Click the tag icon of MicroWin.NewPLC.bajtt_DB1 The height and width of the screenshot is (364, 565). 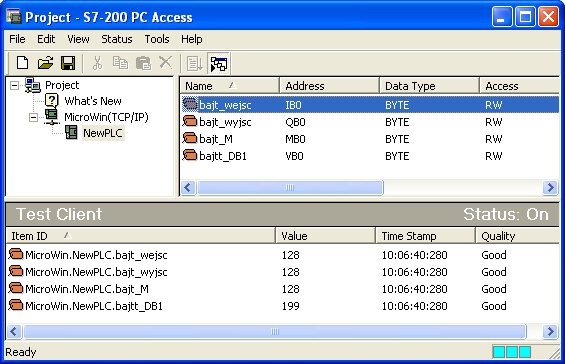[x=15, y=306]
